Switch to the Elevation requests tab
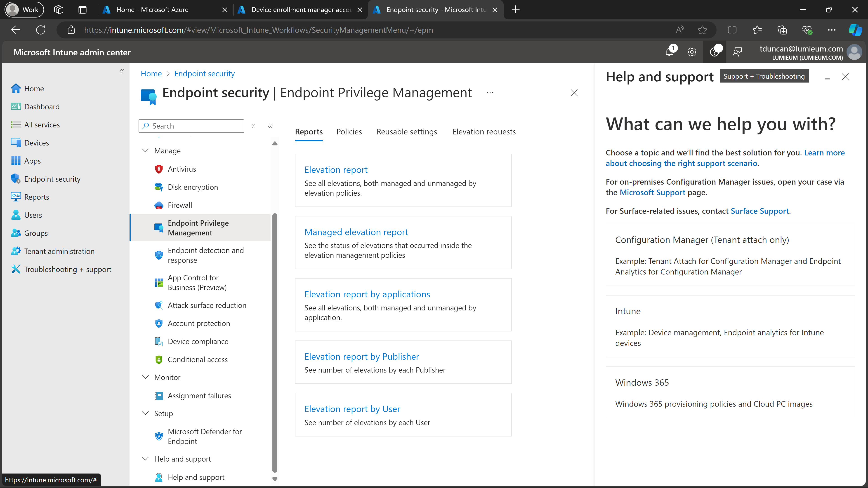Image resolution: width=868 pixels, height=488 pixels. [484, 132]
